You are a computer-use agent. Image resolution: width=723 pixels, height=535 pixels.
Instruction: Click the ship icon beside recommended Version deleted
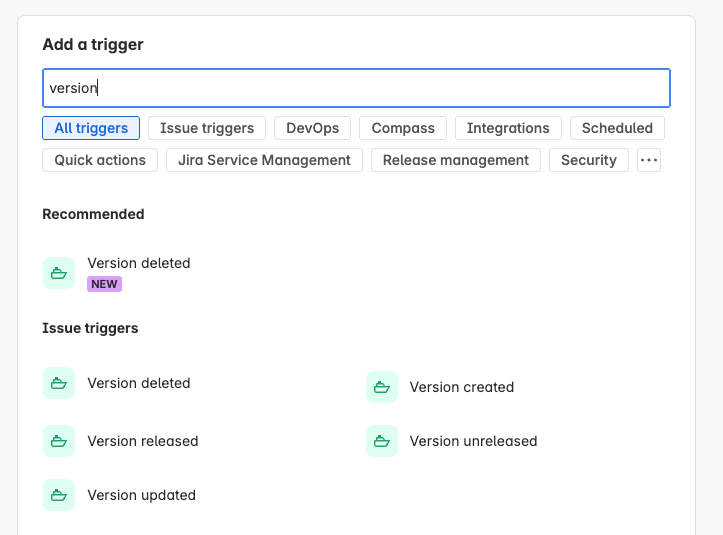pos(59,273)
